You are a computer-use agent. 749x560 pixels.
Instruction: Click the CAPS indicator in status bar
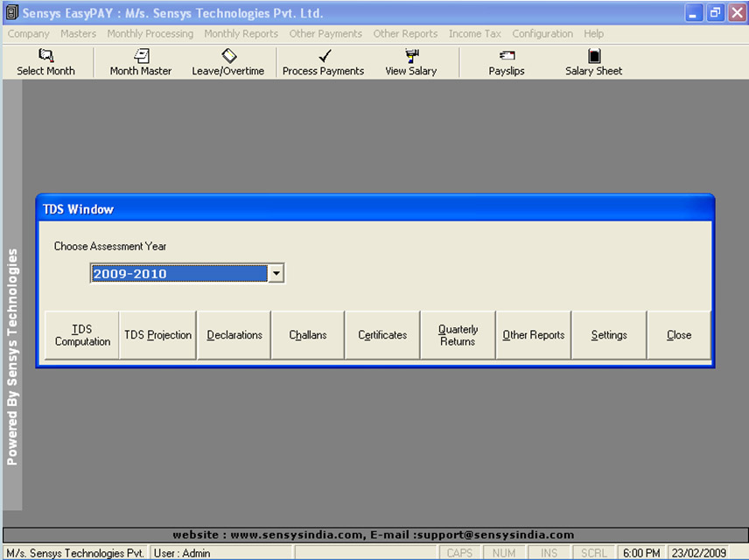[459, 553]
